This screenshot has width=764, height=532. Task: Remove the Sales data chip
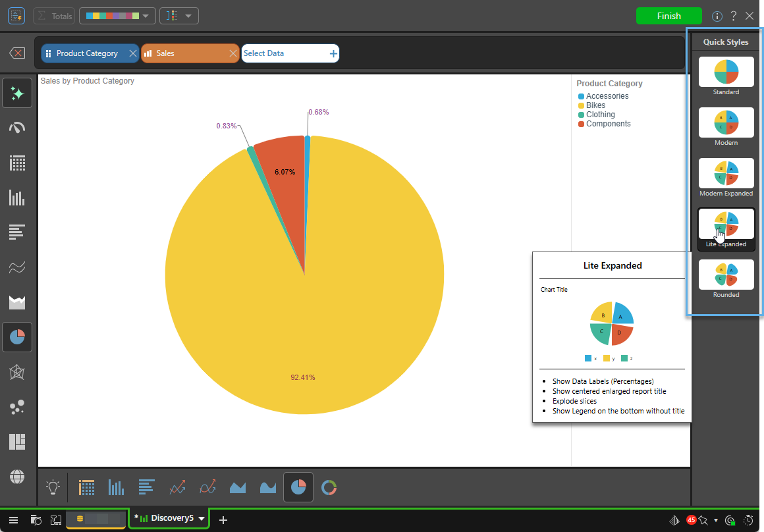[x=232, y=53]
